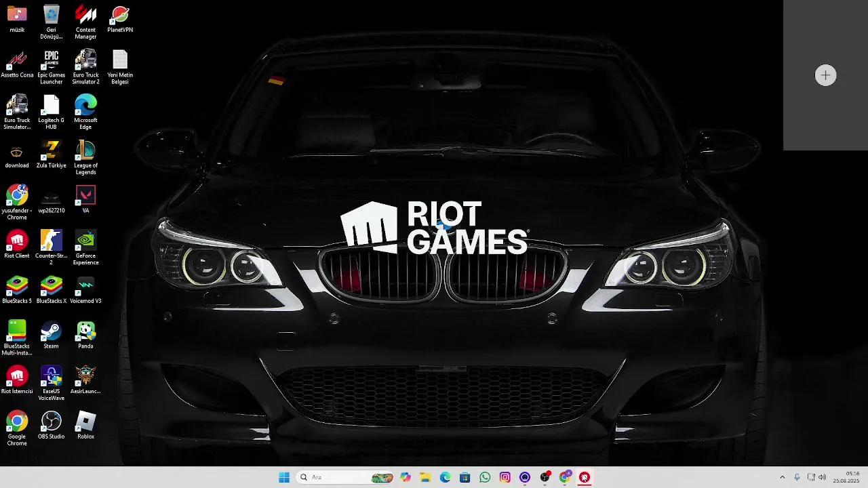
Task: Open the Euro Truck Simulator... truncated-label shortcut
Action: click(17, 112)
